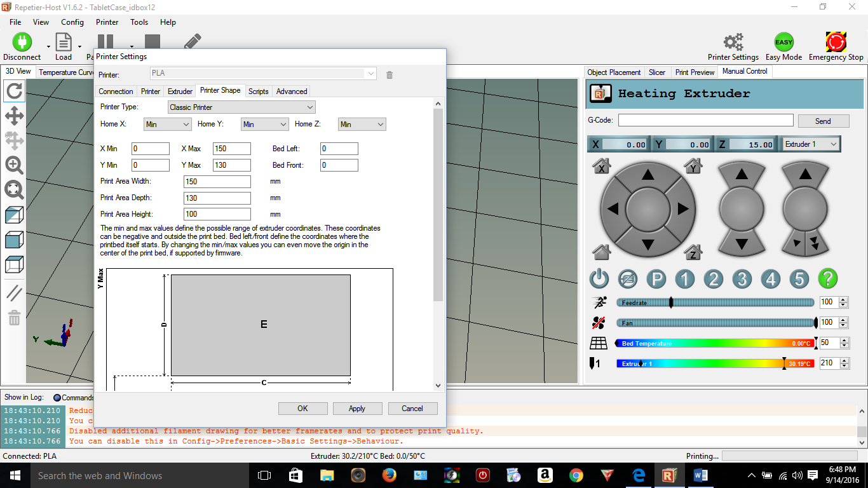Open the Home Z dropdown
Viewport: 868px width, 488px height.
362,125
